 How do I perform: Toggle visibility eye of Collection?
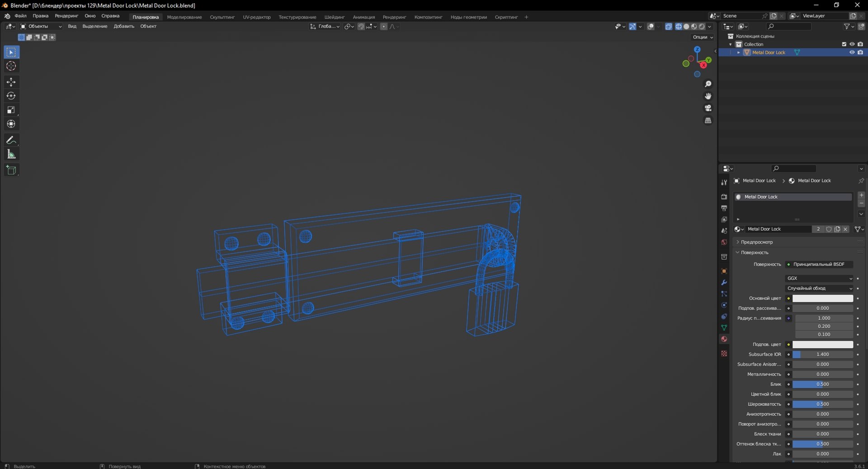tap(852, 44)
